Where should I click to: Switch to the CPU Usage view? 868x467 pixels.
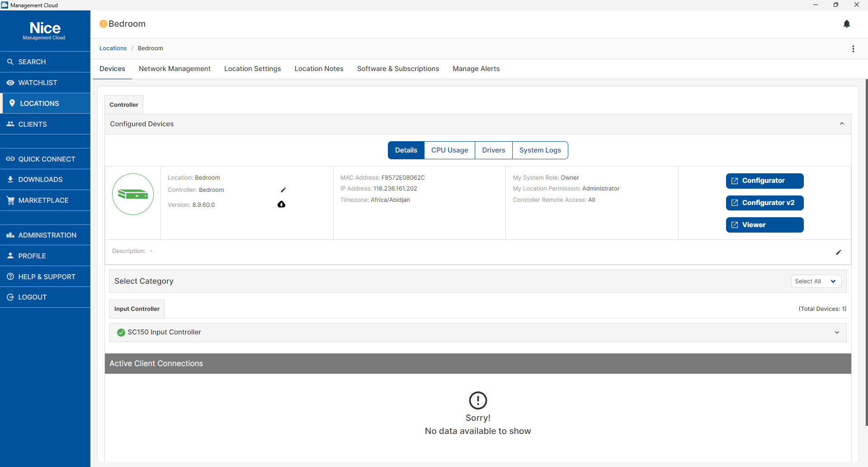point(450,150)
